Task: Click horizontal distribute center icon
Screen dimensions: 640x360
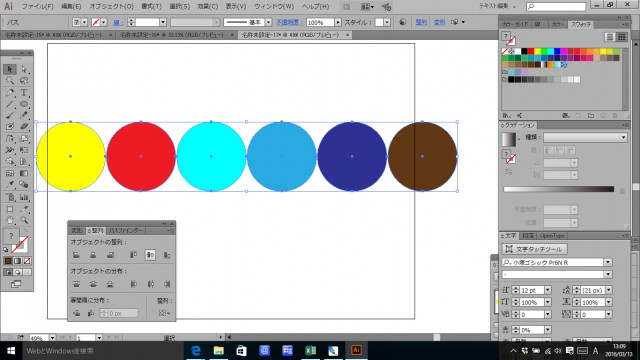Action: coord(151,284)
